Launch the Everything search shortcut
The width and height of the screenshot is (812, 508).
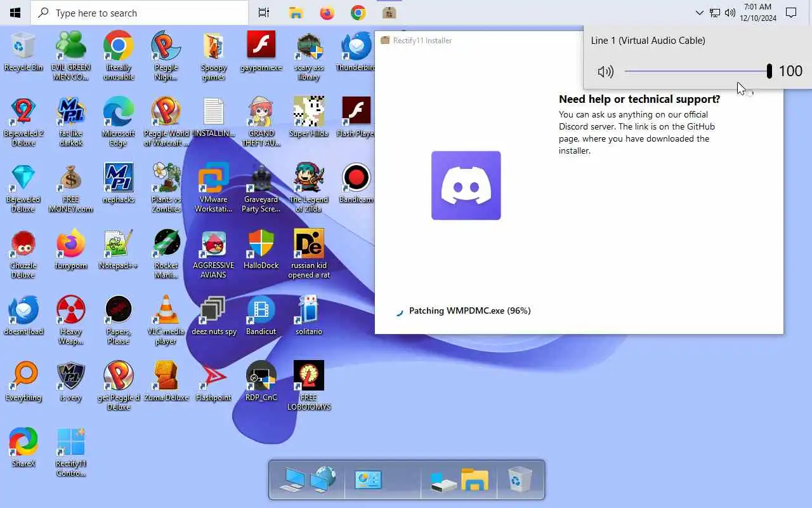coord(23,382)
